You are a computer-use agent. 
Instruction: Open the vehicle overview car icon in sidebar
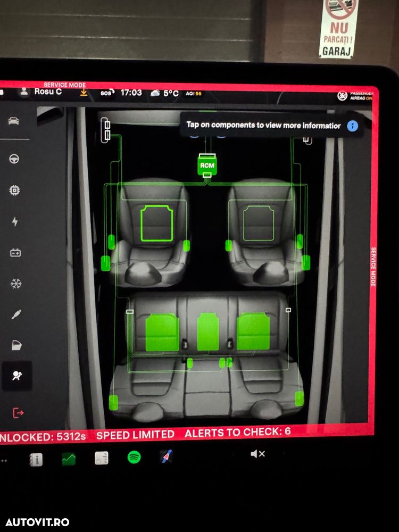coord(14,121)
